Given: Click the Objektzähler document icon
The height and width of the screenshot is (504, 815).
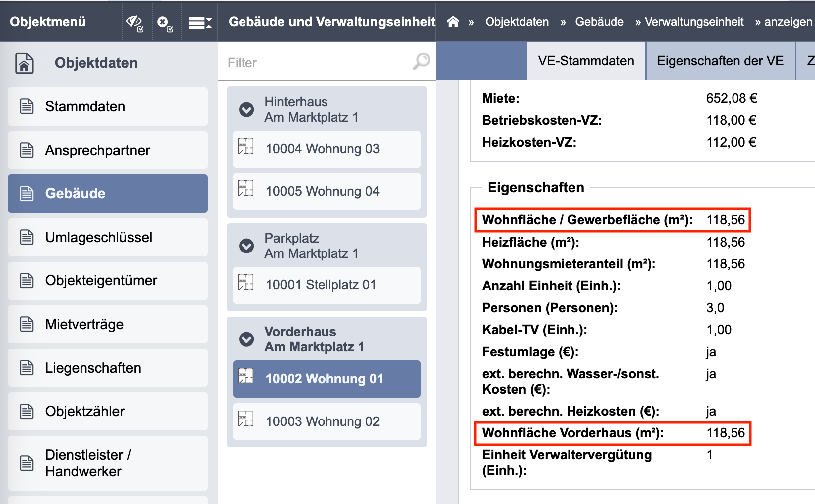Looking at the screenshot, I should (27, 412).
